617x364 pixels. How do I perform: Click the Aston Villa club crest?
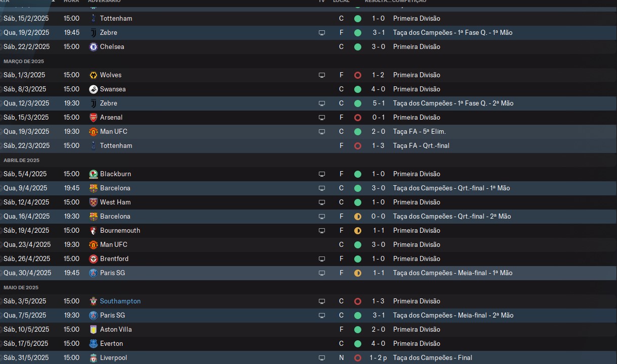[x=93, y=329]
